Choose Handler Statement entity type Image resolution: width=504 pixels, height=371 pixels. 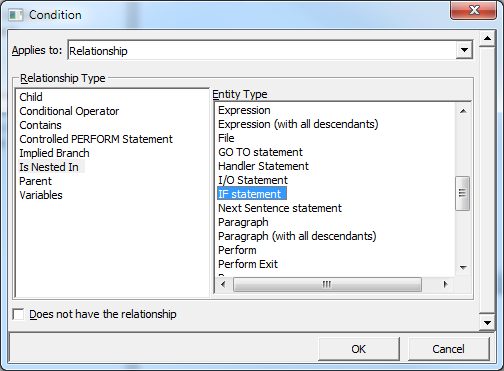[263, 166]
